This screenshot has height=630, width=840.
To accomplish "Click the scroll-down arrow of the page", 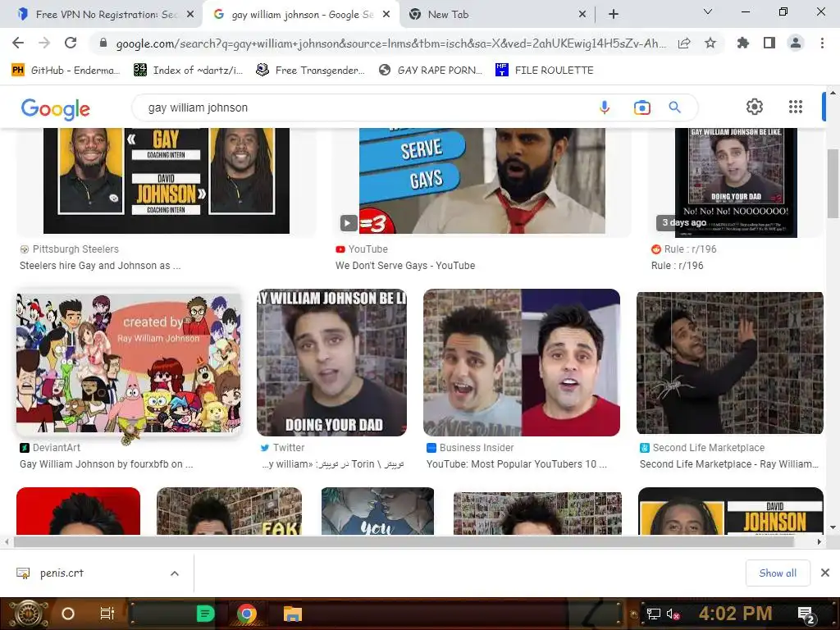I will (833, 527).
